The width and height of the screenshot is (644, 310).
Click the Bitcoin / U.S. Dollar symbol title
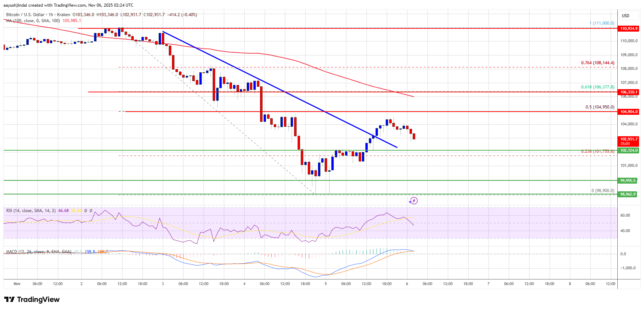(x=25, y=15)
